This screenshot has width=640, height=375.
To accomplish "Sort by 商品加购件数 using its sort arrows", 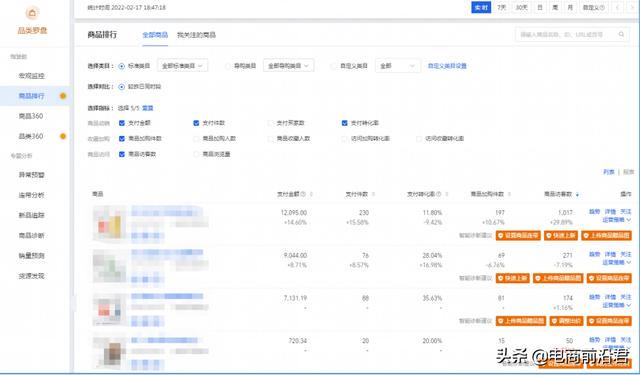I will (509, 195).
